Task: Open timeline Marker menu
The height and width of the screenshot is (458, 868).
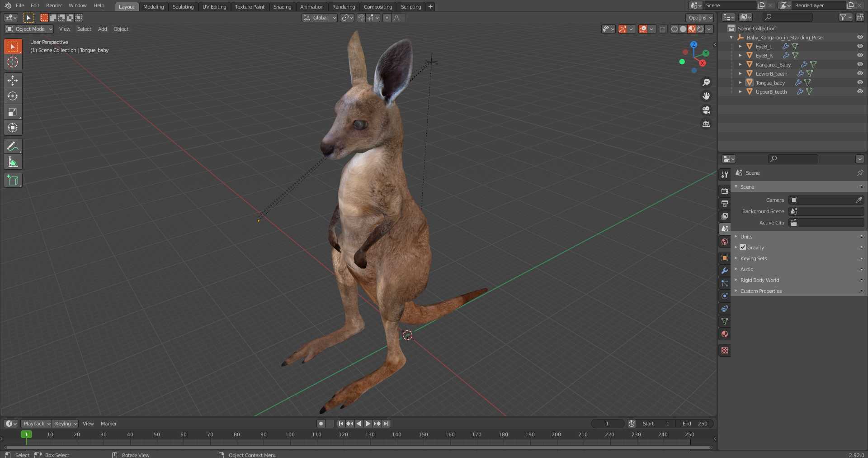Action: 108,424
